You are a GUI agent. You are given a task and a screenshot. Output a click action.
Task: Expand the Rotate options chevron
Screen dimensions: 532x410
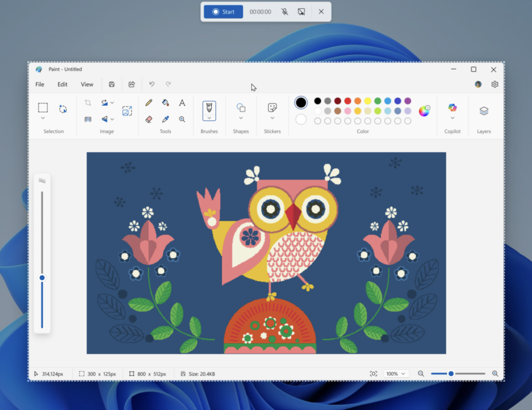(112, 102)
